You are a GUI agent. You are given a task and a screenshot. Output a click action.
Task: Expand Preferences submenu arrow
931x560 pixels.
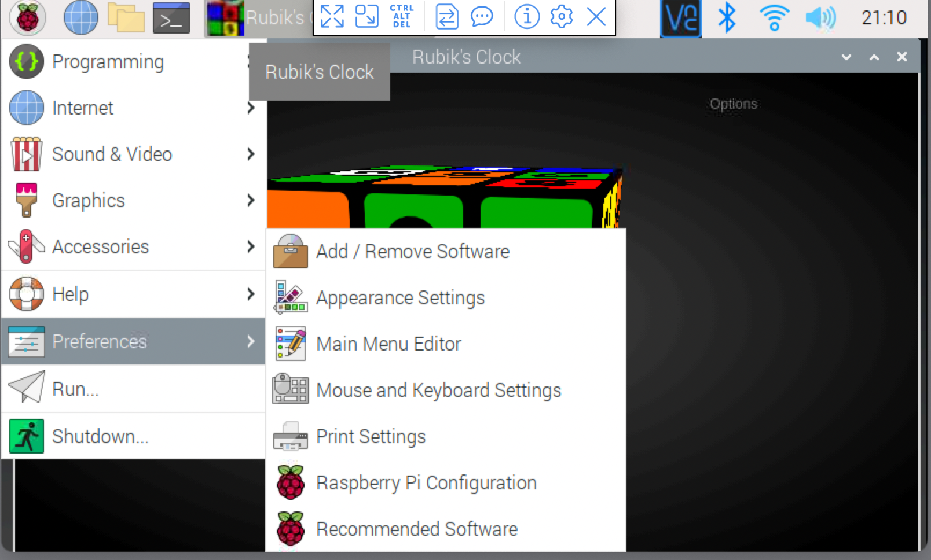[x=251, y=341]
